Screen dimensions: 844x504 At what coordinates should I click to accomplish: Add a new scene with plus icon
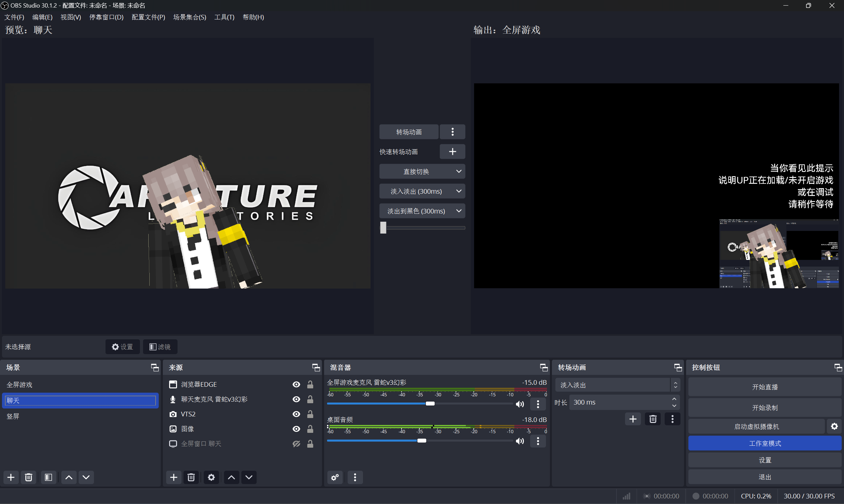click(11, 477)
